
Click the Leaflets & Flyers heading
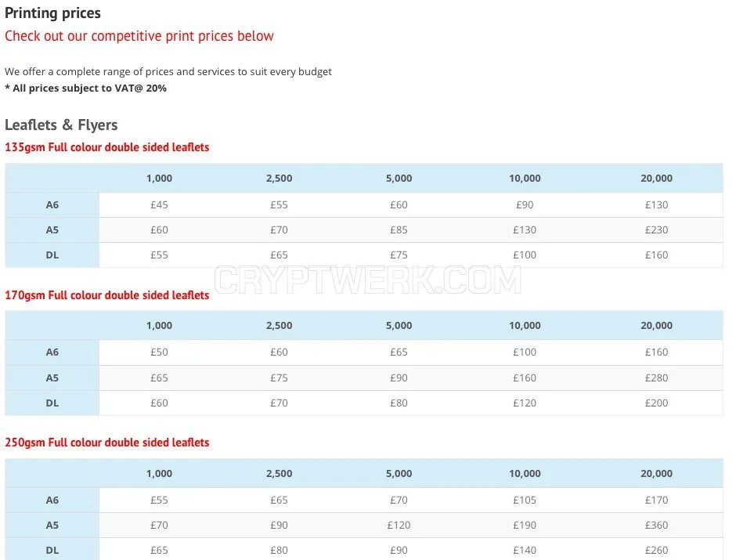(x=61, y=125)
